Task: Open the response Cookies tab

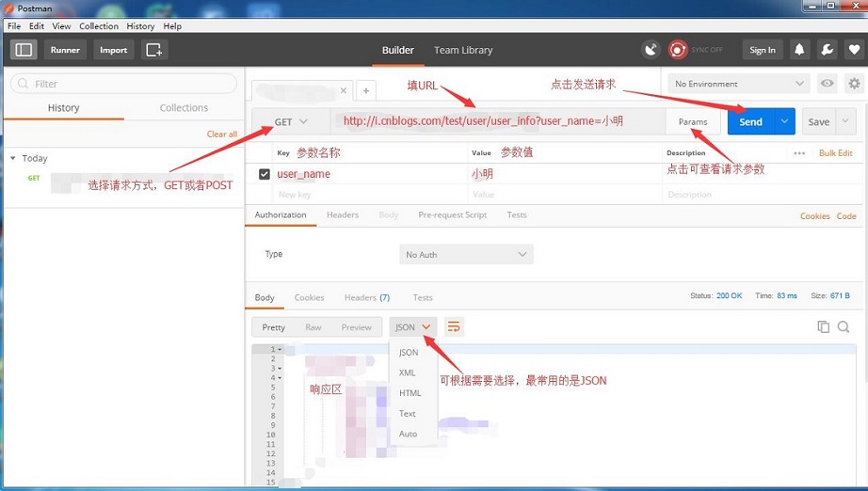Action: point(309,297)
